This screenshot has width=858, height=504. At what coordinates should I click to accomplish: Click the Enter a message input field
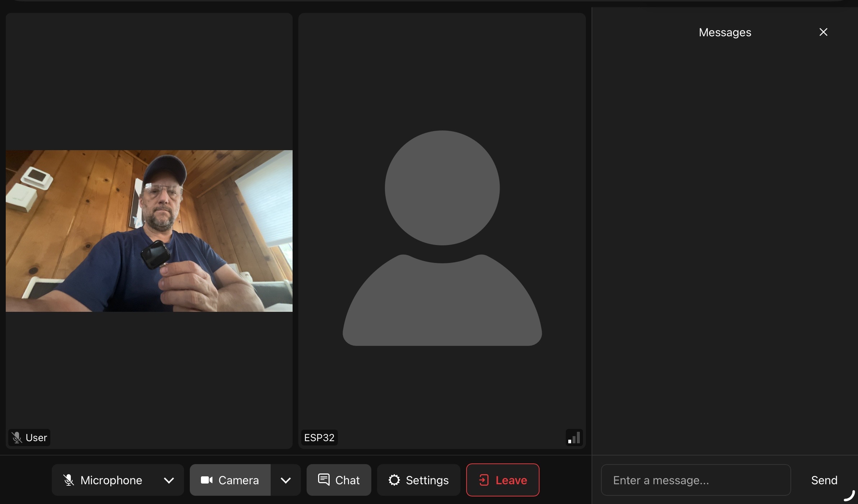coord(696,480)
